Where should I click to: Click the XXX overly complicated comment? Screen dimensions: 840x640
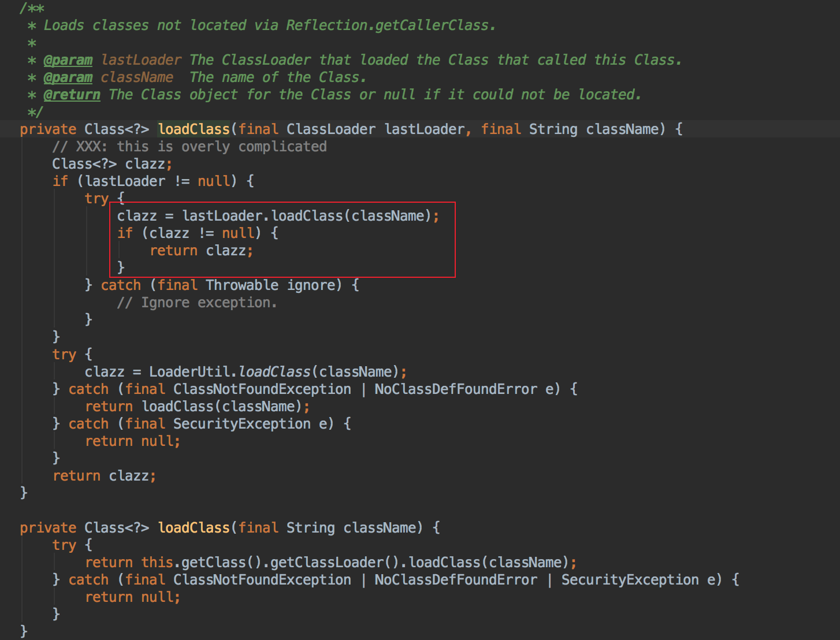pos(189,147)
